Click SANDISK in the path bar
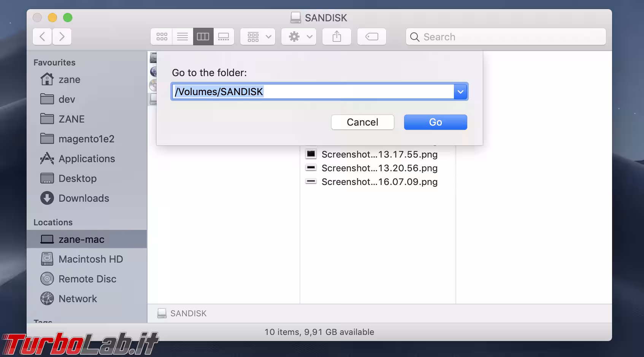This screenshot has width=644, height=357. (182, 313)
